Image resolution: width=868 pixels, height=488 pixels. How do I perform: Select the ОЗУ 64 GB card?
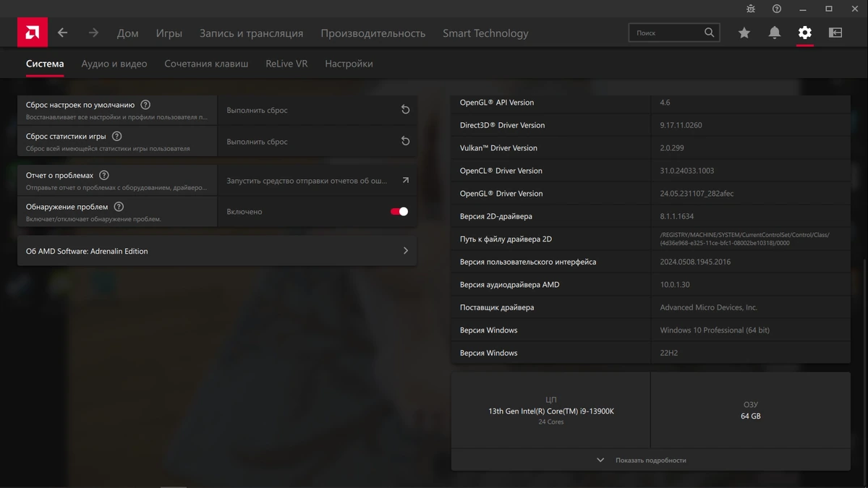pyautogui.click(x=751, y=411)
